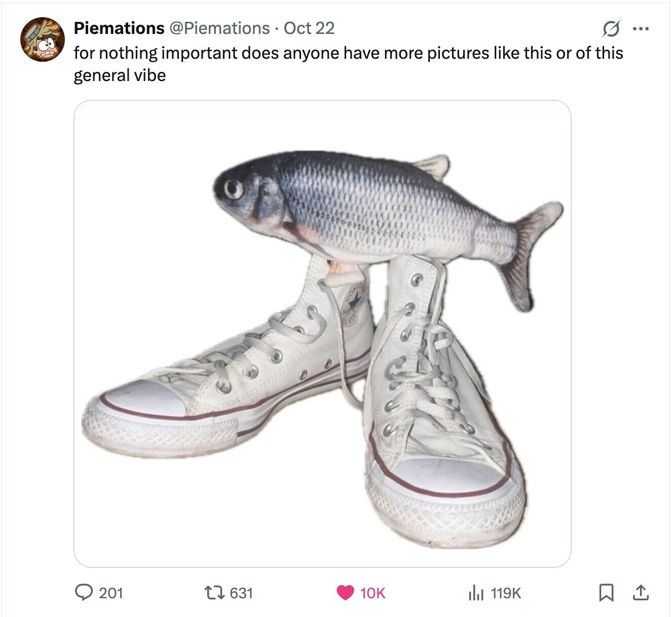Open the fish on Converse shoes image

click(322, 333)
